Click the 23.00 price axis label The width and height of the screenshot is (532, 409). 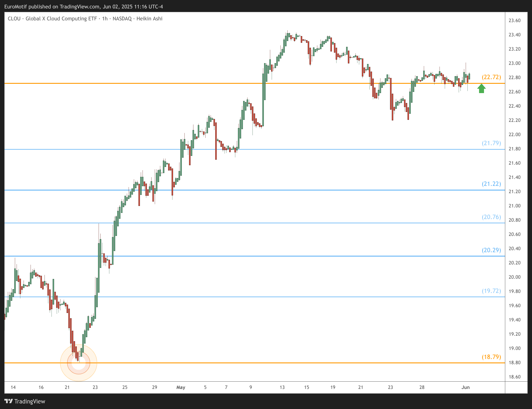(514, 63)
